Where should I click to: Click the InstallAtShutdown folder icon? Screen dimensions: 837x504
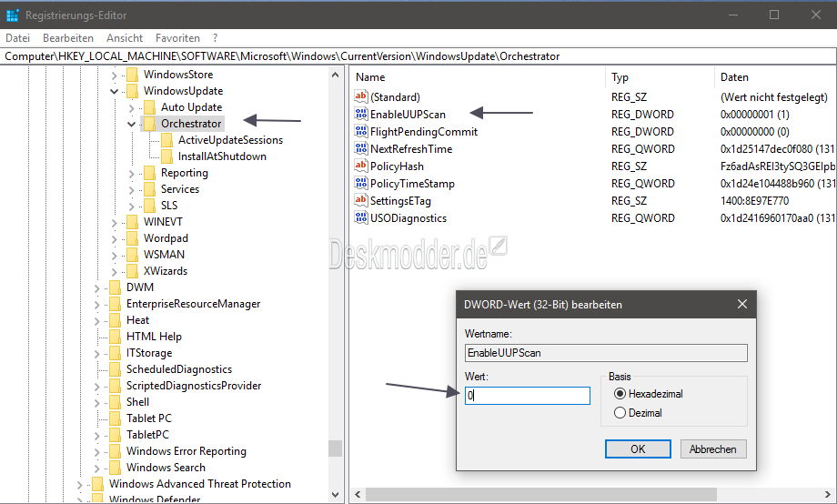coord(167,156)
